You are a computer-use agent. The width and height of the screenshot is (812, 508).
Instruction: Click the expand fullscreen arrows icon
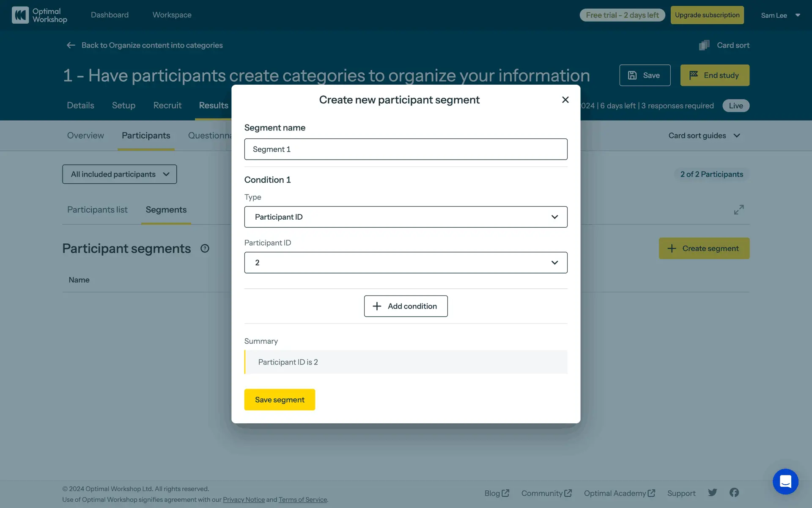738,210
